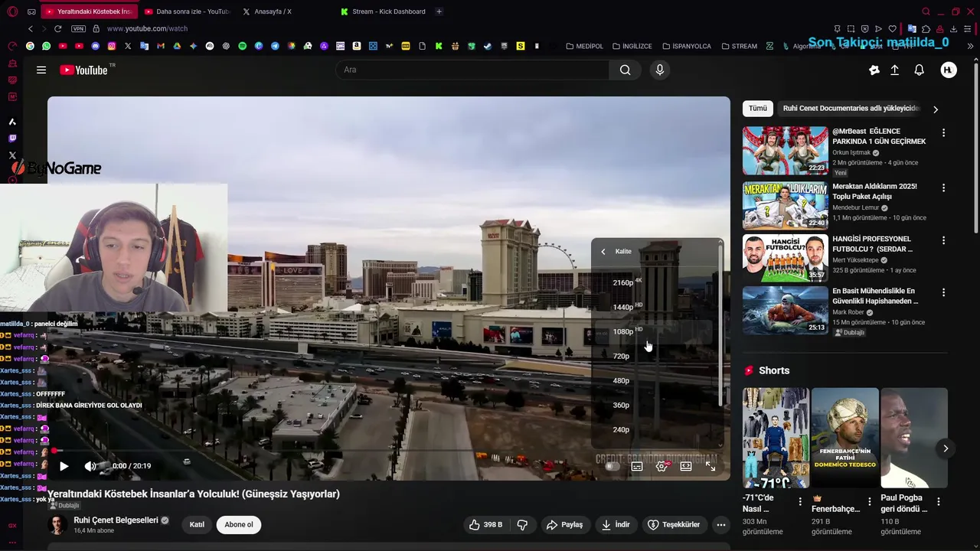Image resolution: width=980 pixels, height=551 pixels.
Task: Select Ruhi Cenet Documentaries filter chip
Action: pos(850,109)
